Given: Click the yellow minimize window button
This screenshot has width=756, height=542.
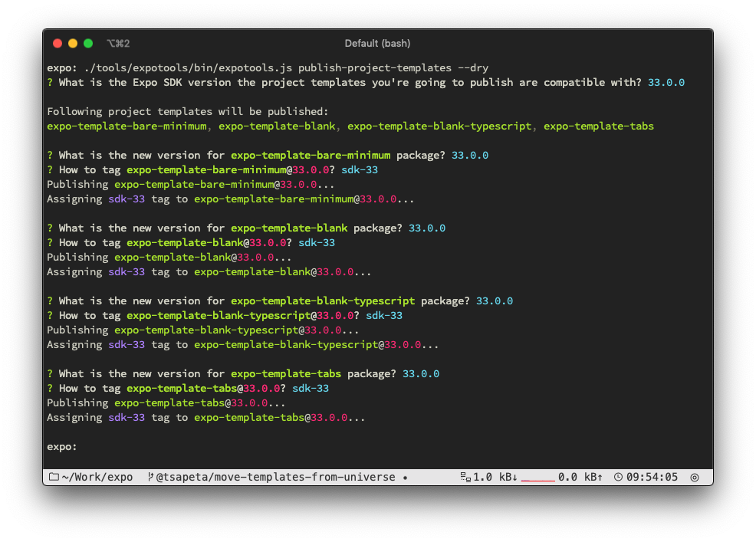Looking at the screenshot, I should [73, 44].
